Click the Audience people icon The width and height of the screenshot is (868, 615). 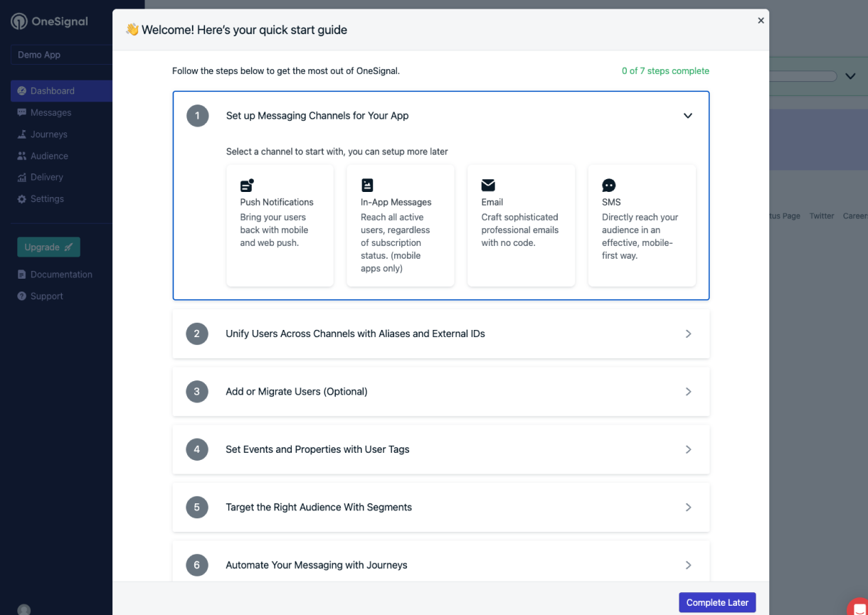click(x=21, y=156)
